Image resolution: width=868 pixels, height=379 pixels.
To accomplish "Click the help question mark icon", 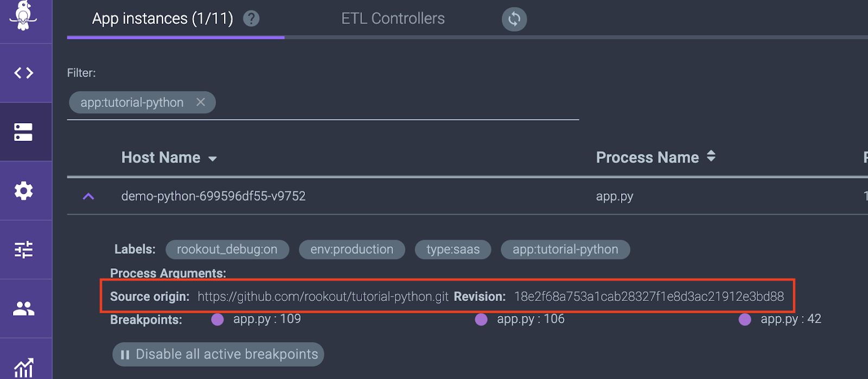I will click(x=251, y=18).
